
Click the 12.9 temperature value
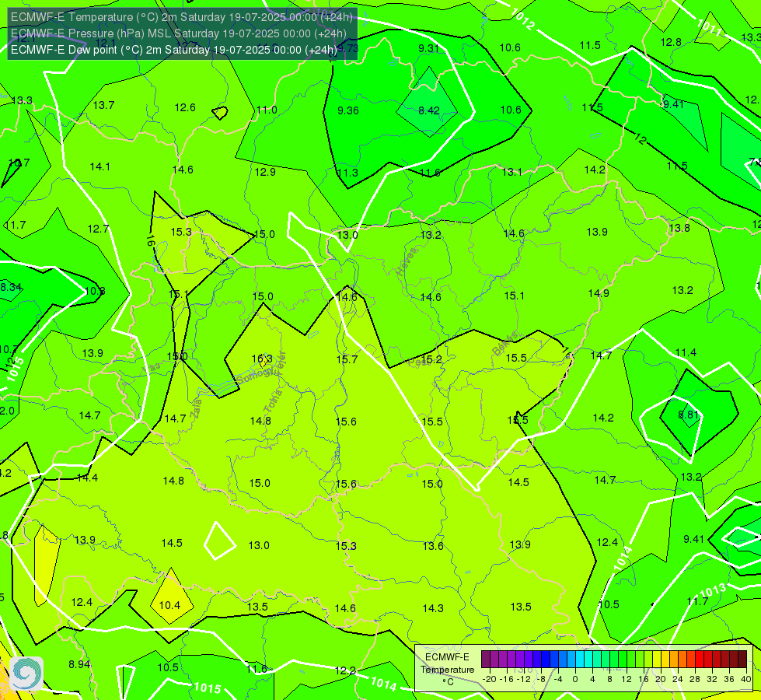[265, 172]
